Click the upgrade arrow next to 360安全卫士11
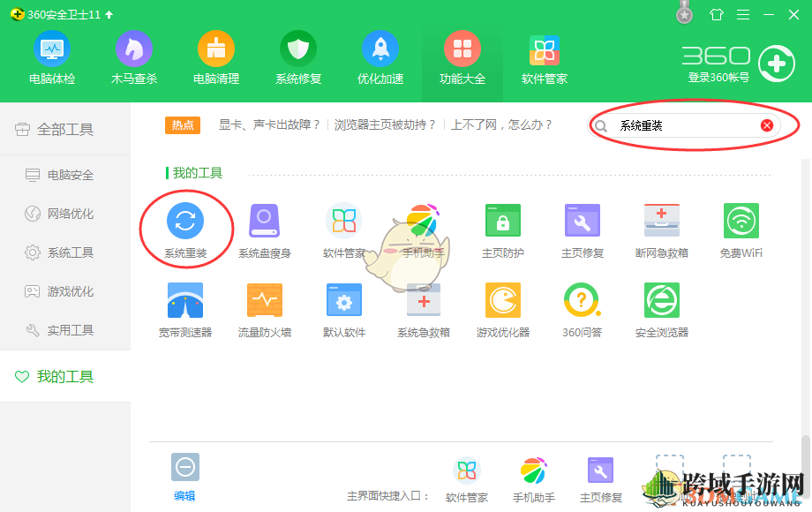Screen dimensions: 812x512 (109, 14)
